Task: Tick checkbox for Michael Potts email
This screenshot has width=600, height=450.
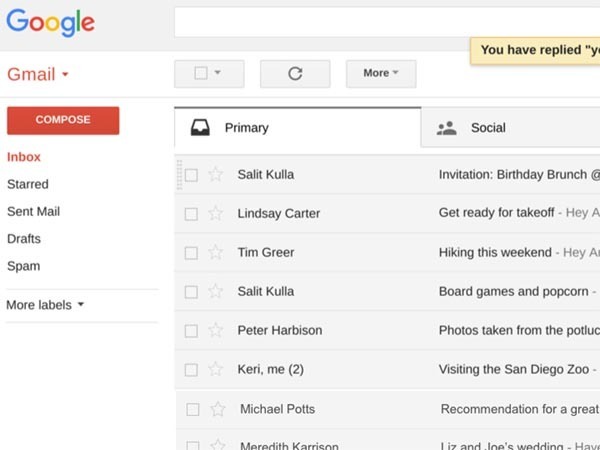Action: pos(193,409)
